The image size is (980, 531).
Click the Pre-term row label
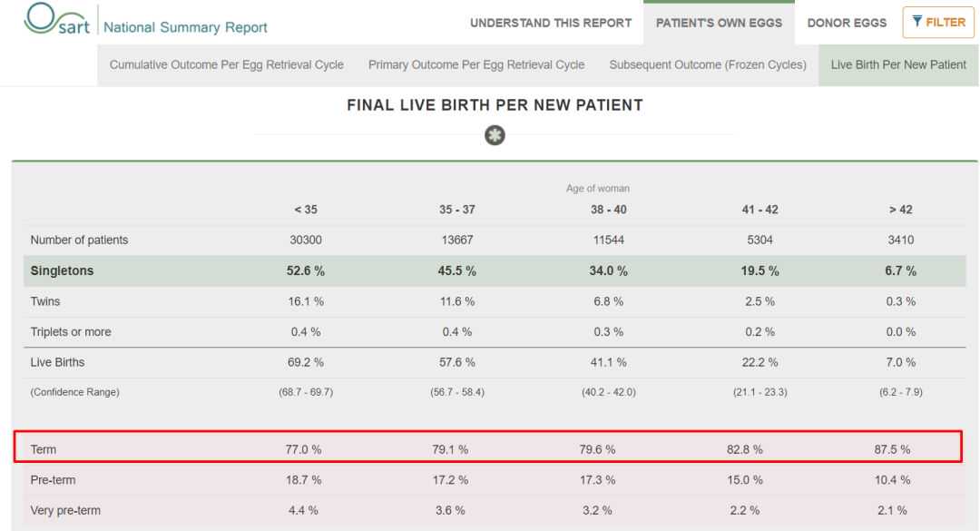pyautogui.click(x=53, y=479)
